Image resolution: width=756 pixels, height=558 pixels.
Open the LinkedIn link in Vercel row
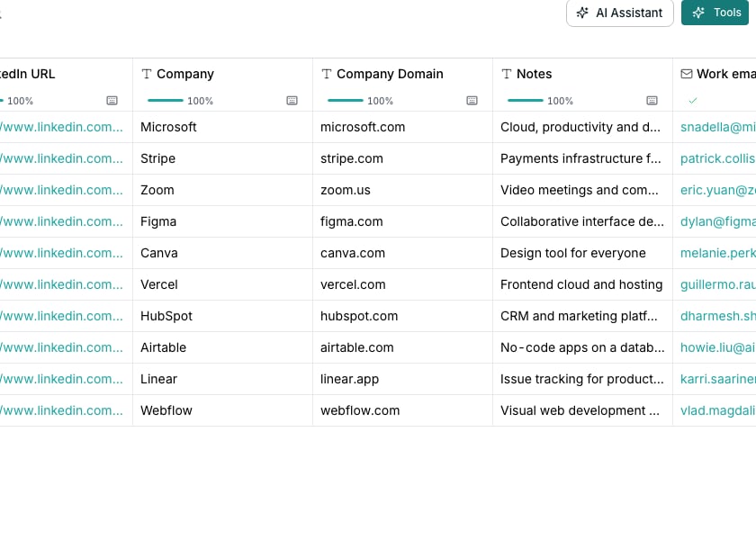(x=61, y=284)
